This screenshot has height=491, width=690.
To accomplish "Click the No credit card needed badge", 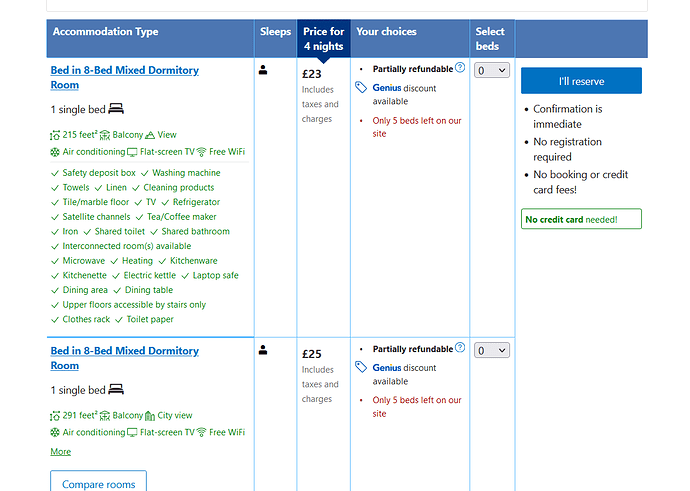I will [580, 219].
